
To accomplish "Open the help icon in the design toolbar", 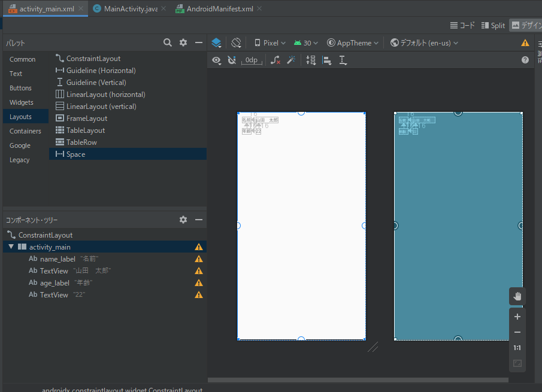I will coord(525,60).
